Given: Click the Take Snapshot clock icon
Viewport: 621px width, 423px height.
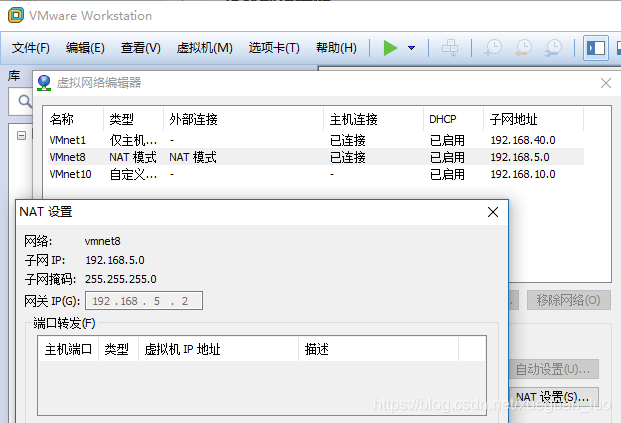Looking at the screenshot, I should pos(493,48).
